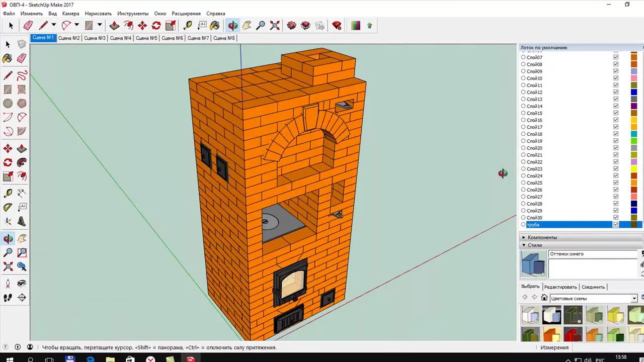Viewport: 644px width, 362px height.
Task: Select the Tape Measure tool in top toolbar
Action: [x=188, y=25]
